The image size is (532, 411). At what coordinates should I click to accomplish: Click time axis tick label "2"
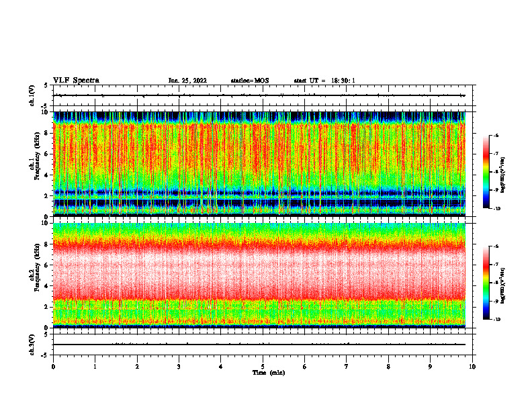tap(137, 367)
